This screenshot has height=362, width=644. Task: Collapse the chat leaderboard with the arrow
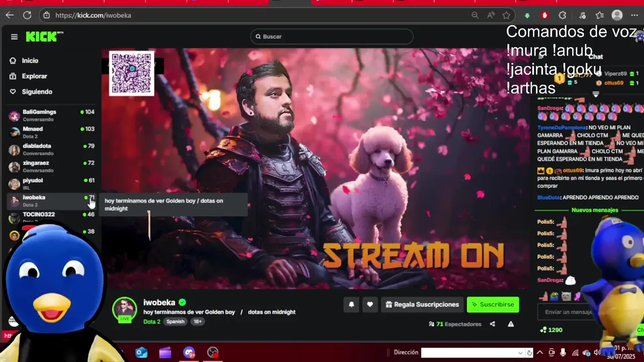tap(596, 94)
